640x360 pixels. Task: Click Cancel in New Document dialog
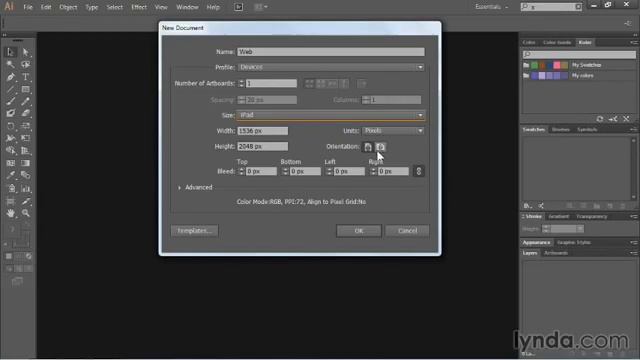(x=407, y=231)
